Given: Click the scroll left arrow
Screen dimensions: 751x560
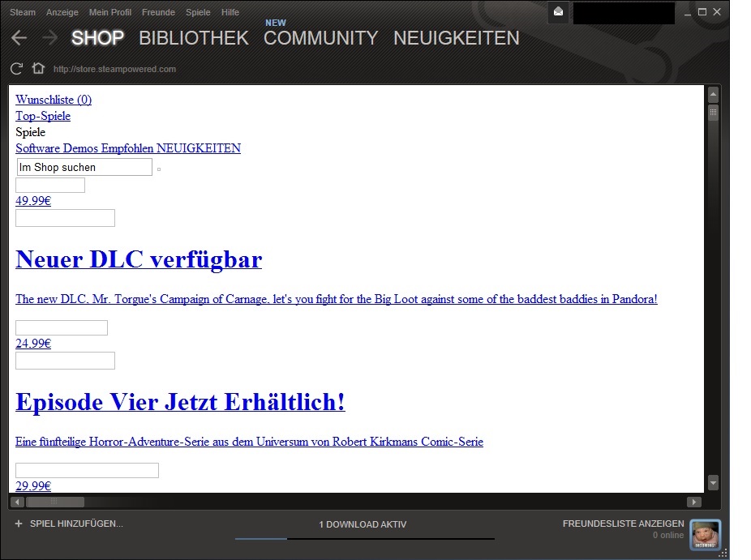Looking at the screenshot, I should pyautogui.click(x=17, y=502).
